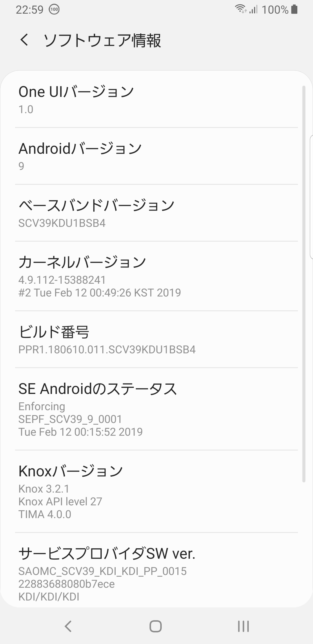
Task: Tap the ソフトウェア情報 page title
Action: pyautogui.click(x=102, y=40)
